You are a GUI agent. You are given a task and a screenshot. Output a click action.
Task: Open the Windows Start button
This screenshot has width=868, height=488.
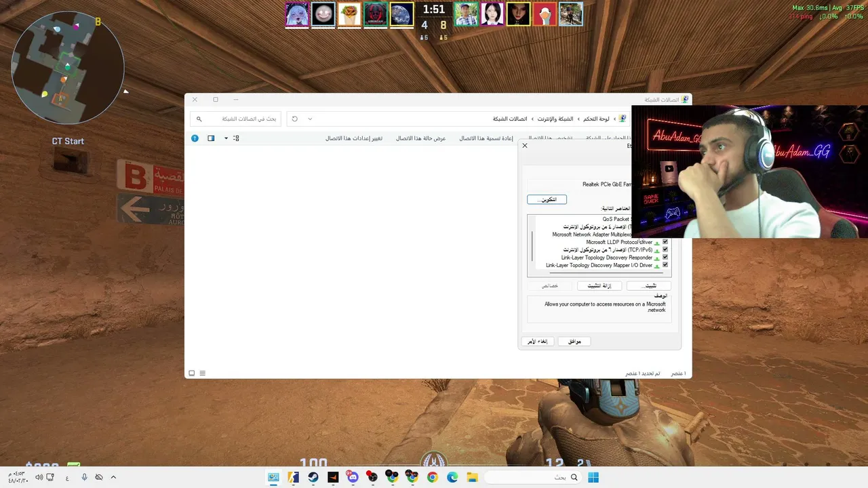(593, 477)
